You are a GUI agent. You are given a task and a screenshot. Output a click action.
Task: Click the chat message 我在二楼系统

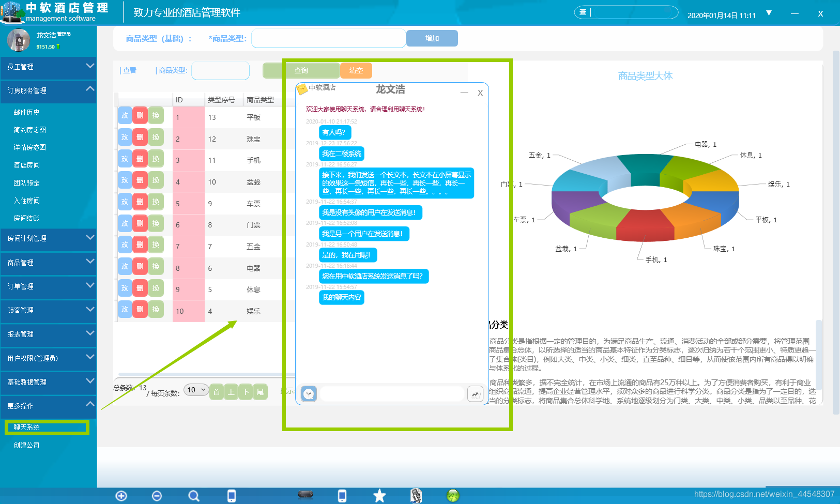coord(342,154)
